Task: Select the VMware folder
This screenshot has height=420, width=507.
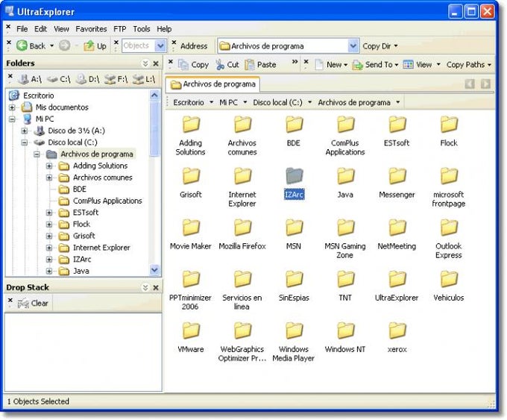Action: pos(190,338)
